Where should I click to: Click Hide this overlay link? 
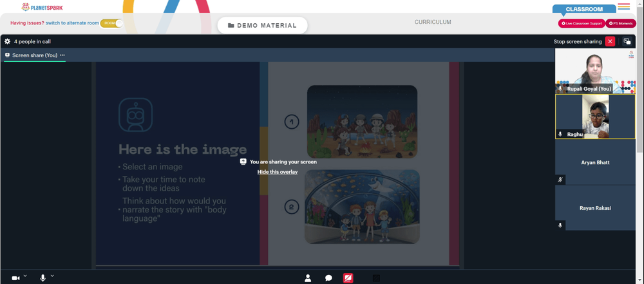coord(278,172)
